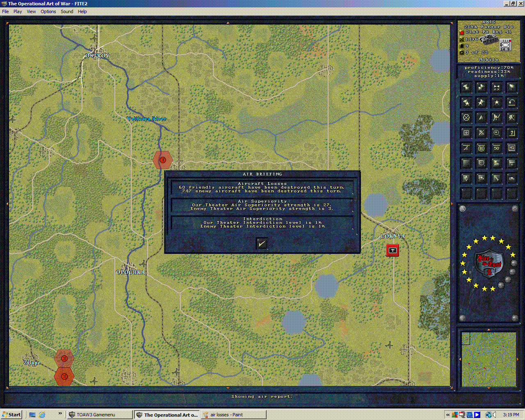Screen dimensions: 525x420
Task: Click the curved undo-move arrow icon
Action: 511,102
